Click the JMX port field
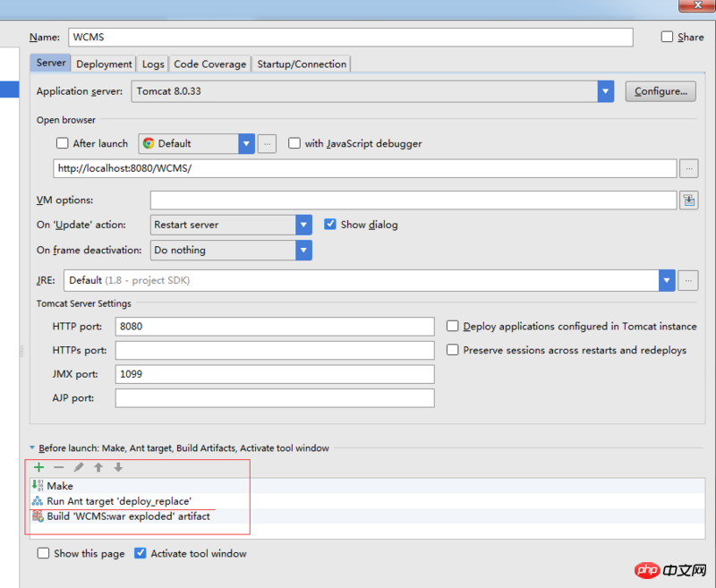 click(x=275, y=374)
